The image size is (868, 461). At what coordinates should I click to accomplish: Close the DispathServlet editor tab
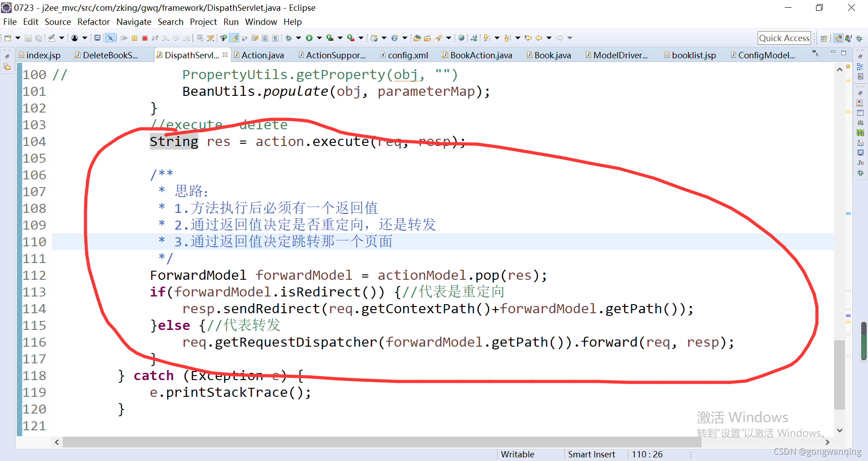(225, 55)
